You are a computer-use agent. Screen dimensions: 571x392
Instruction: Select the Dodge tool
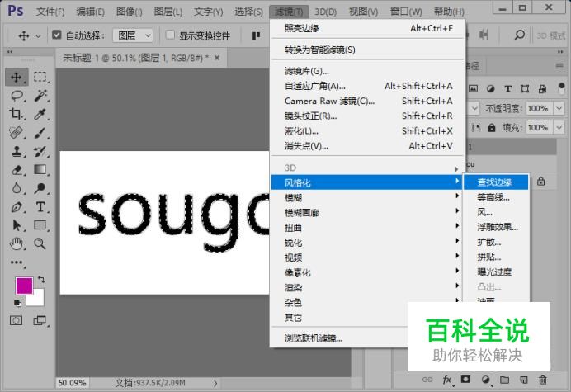(40, 188)
